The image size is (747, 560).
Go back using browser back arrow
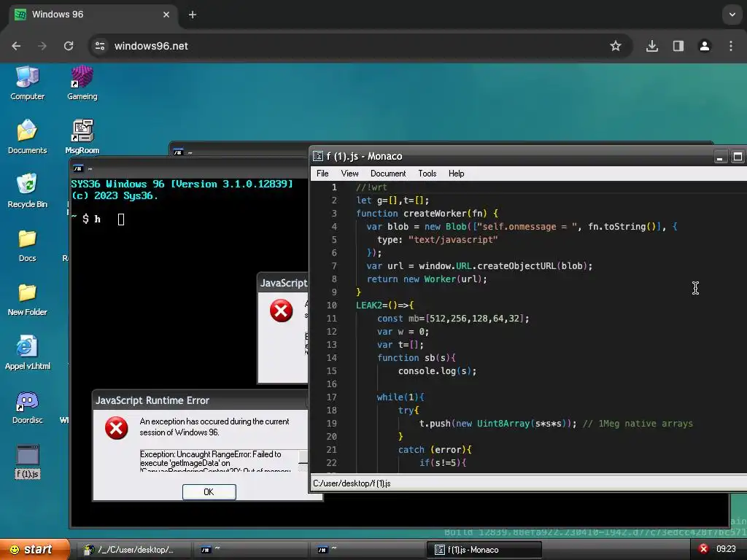pyautogui.click(x=16, y=46)
